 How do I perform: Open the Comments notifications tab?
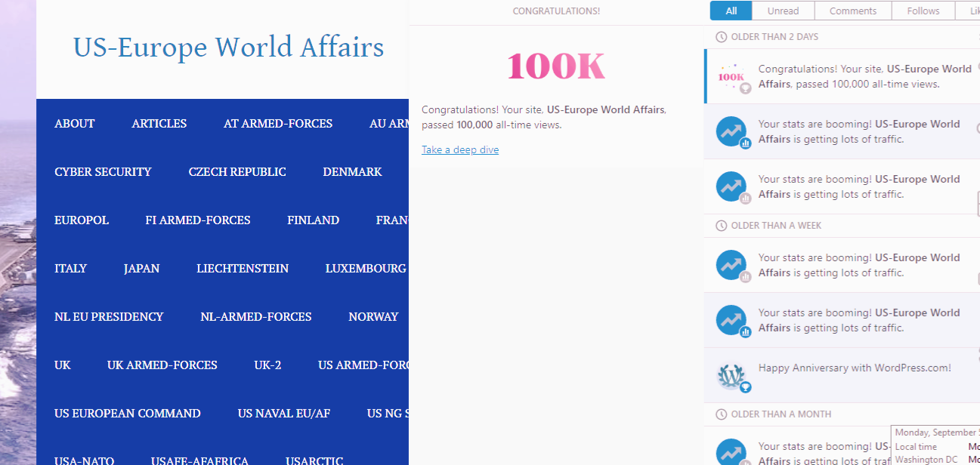pyautogui.click(x=852, y=11)
